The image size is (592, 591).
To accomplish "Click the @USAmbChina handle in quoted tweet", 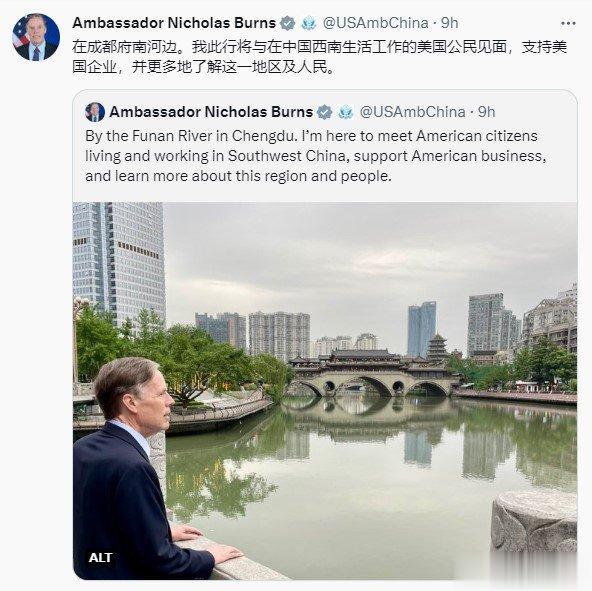I will 413,112.
